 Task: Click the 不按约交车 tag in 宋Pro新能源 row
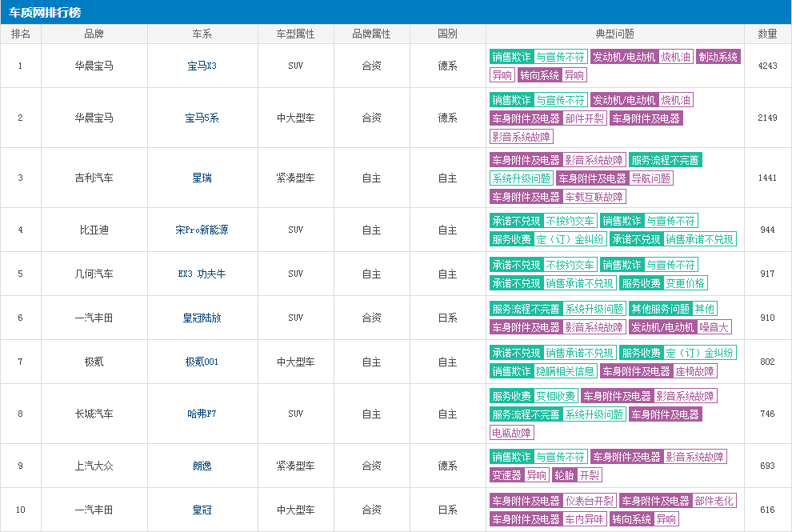(570, 222)
